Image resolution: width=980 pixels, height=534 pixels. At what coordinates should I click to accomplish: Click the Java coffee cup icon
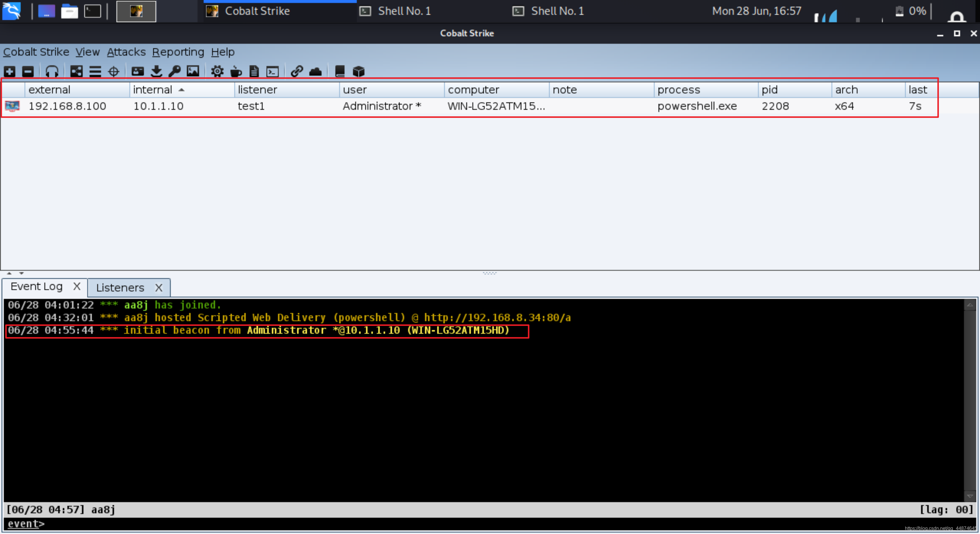[236, 71]
